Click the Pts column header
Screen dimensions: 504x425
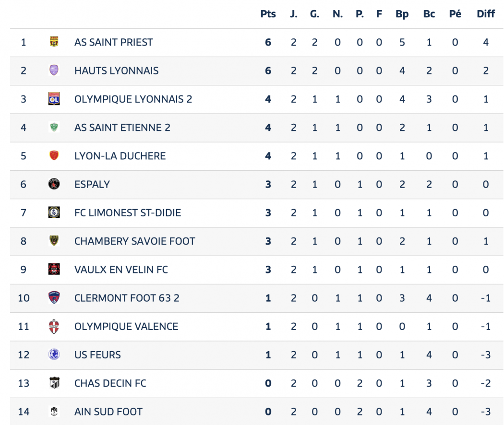(x=268, y=14)
